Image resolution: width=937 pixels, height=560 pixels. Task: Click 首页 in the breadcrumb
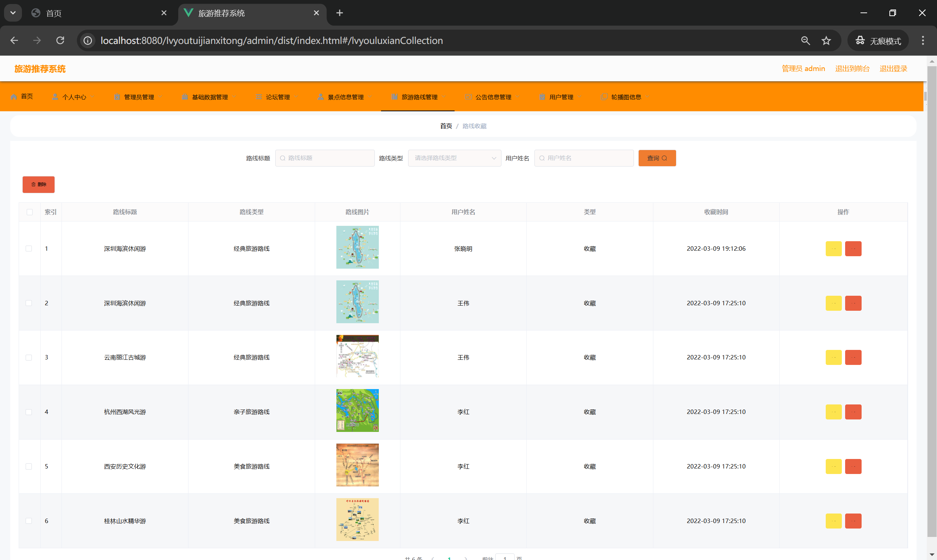pos(446,126)
